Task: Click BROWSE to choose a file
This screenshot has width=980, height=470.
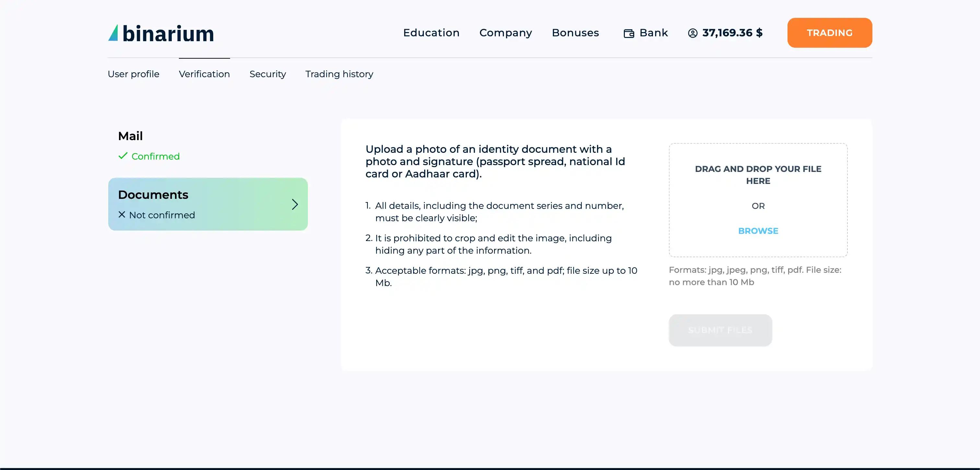Action: pyautogui.click(x=758, y=231)
